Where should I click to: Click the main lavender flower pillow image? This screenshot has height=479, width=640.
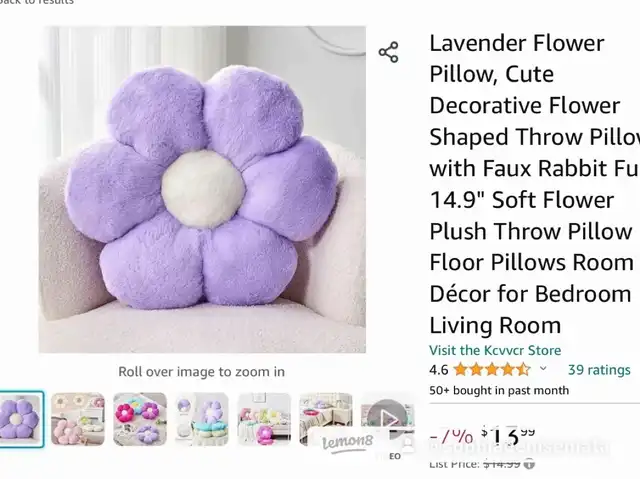coord(202,189)
